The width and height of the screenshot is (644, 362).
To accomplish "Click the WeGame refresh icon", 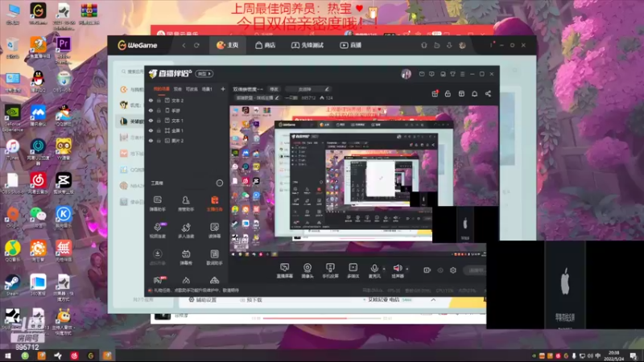I will pyautogui.click(x=196, y=45).
